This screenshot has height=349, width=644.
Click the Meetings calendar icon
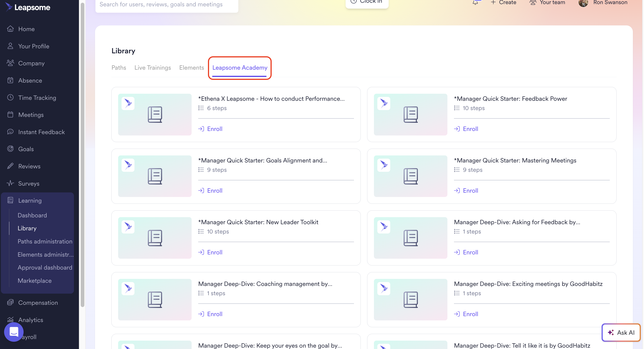[x=10, y=115]
